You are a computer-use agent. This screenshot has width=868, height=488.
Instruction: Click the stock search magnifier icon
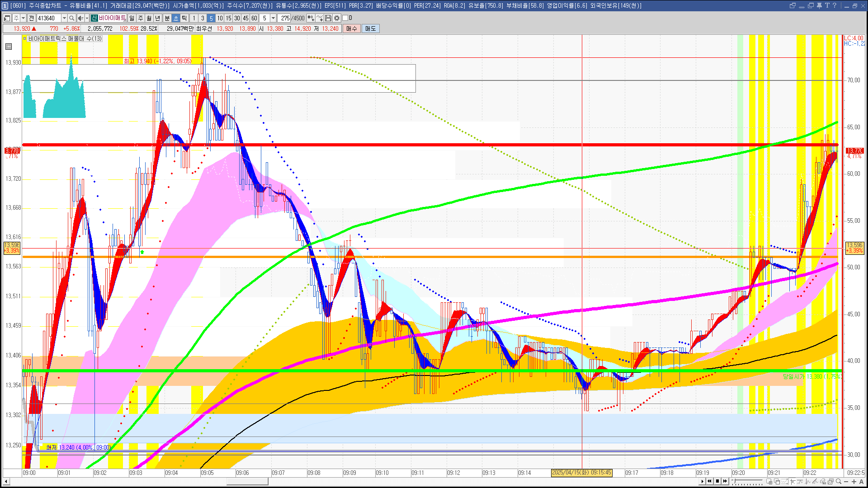coord(72,18)
